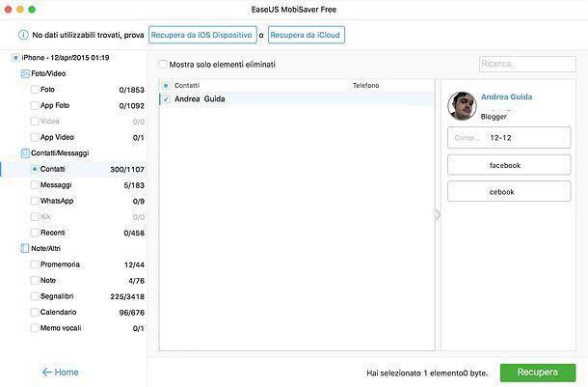Toggle select-all checkbox in Contatti column header
The image size is (588, 387).
point(166,86)
